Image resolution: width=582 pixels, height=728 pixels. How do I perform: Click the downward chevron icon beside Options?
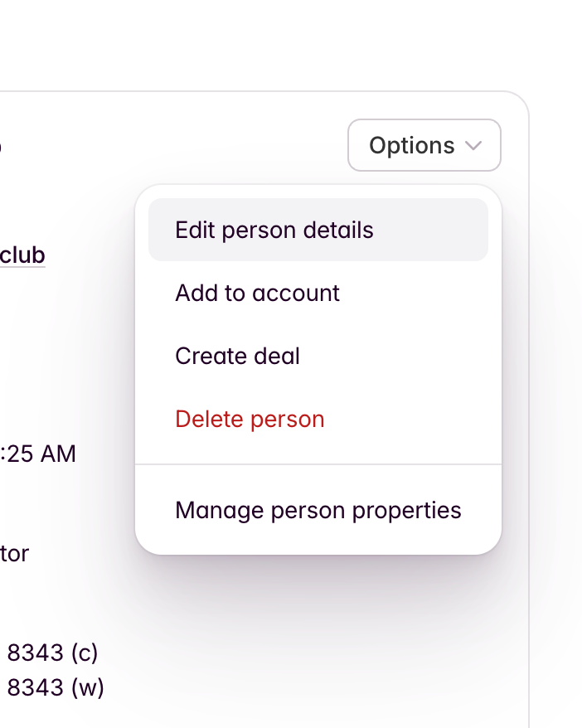pyautogui.click(x=473, y=145)
